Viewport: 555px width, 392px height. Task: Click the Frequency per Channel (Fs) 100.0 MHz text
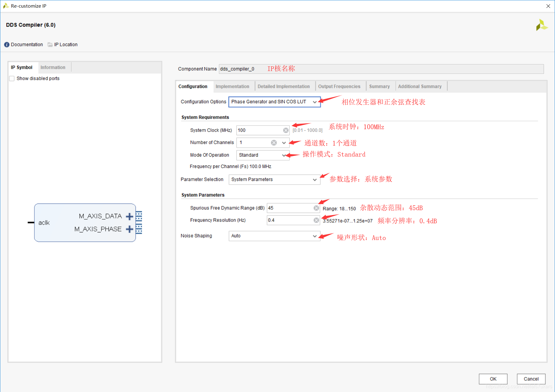(231, 167)
